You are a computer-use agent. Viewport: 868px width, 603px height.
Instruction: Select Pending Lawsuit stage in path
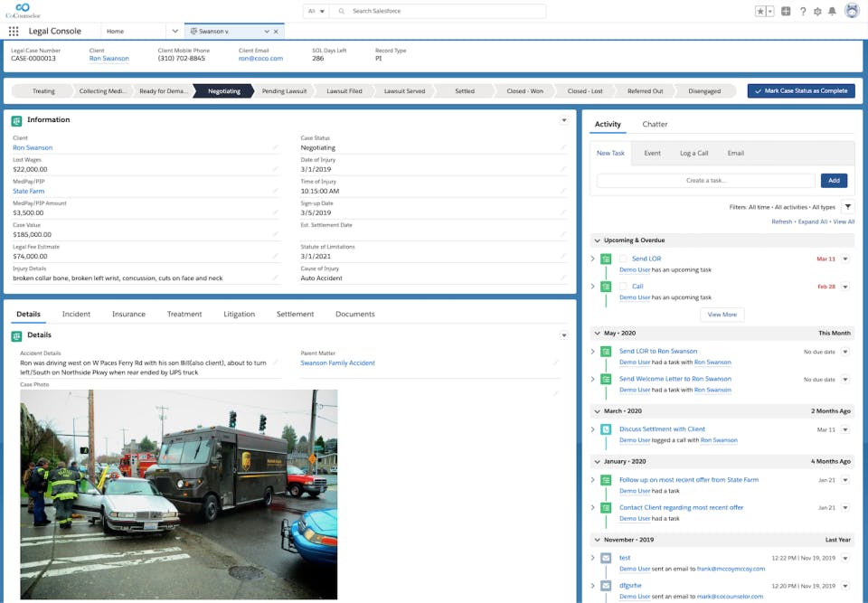click(x=285, y=91)
